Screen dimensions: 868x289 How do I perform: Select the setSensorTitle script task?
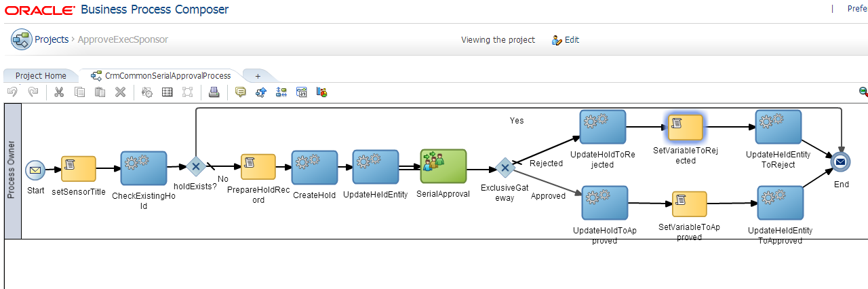click(79, 169)
